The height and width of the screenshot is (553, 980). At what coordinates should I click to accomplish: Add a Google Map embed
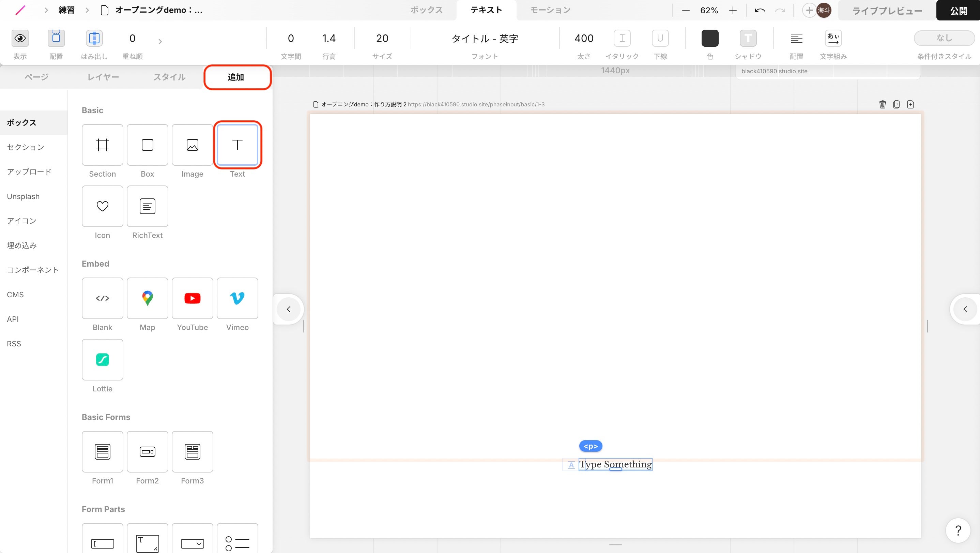click(147, 298)
